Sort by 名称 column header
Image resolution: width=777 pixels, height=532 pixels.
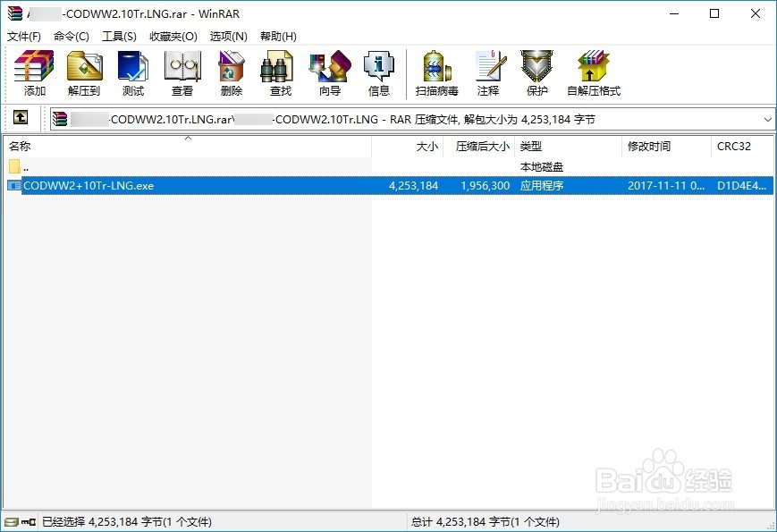coord(187,146)
